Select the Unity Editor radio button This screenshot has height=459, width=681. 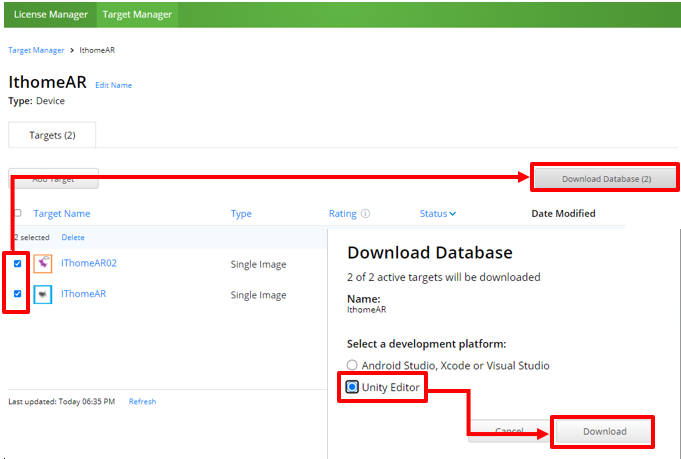pyautogui.click(x=352, y=386)
